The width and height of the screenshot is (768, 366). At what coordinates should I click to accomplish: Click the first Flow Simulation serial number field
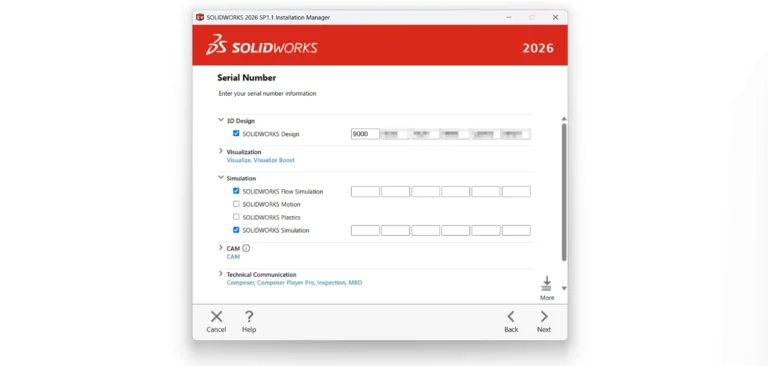click(x=365, y=192)
